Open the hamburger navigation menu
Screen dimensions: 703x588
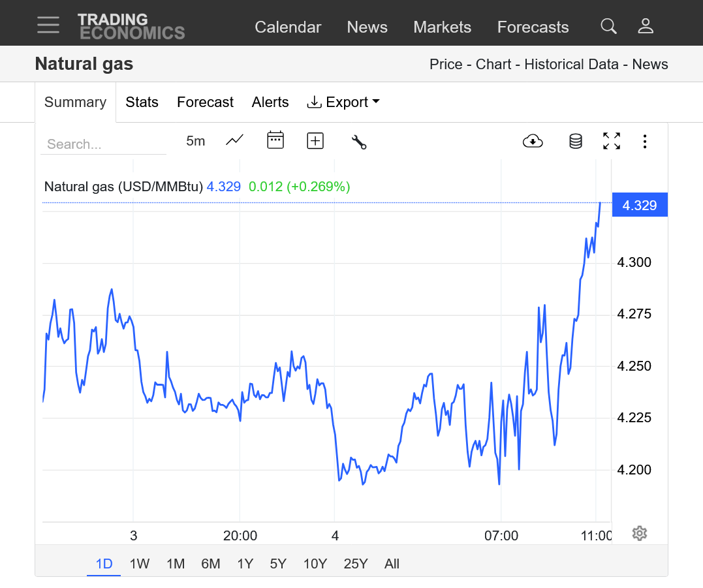coord(48,25)
